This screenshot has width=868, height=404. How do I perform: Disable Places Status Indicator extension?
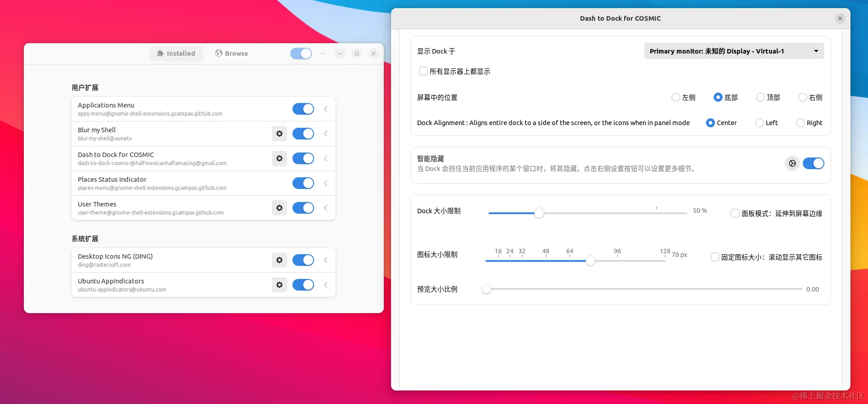pos(303,183)
